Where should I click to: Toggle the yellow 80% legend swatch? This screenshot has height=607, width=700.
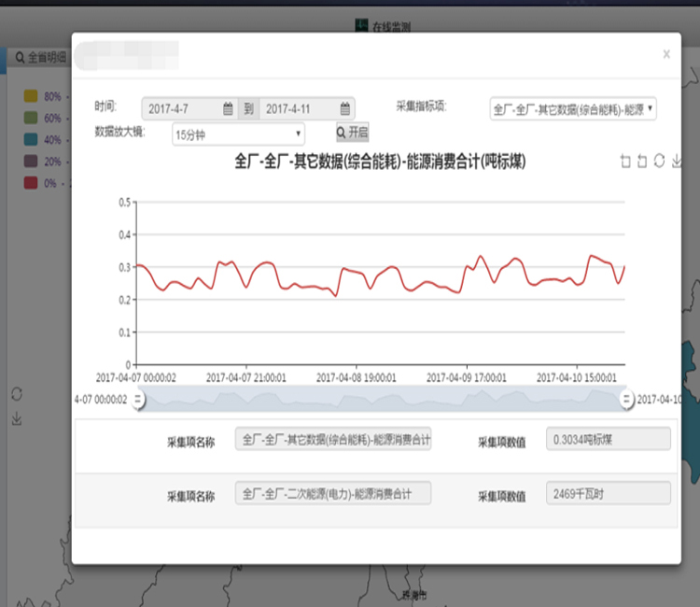[31, 96]
